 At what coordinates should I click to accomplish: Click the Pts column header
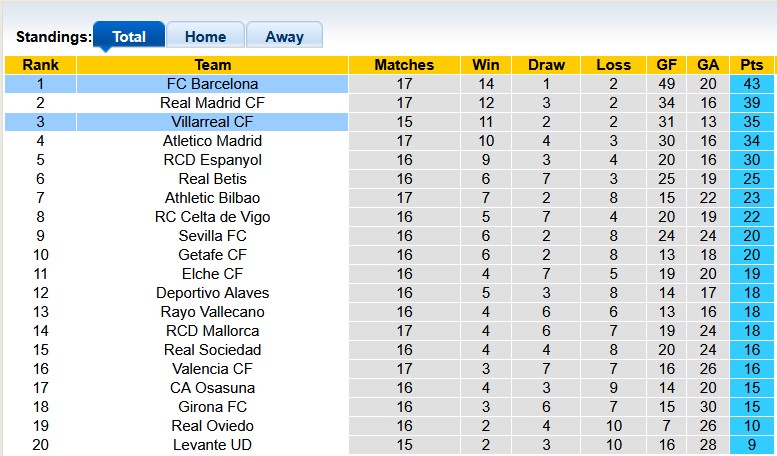click(752, 65)
